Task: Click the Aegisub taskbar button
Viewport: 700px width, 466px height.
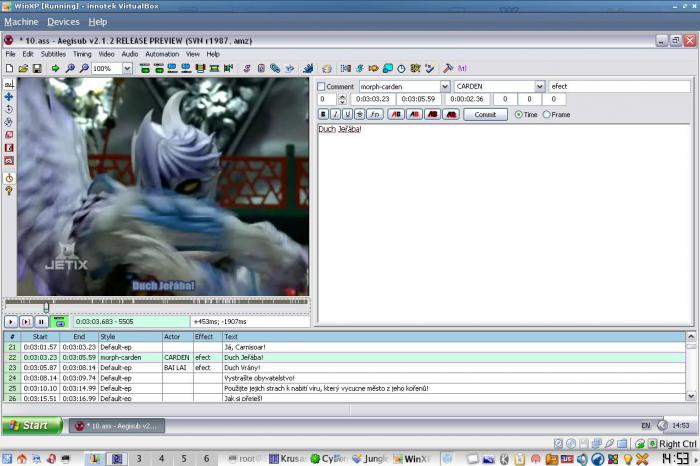Action: click(x=117, y=426)
